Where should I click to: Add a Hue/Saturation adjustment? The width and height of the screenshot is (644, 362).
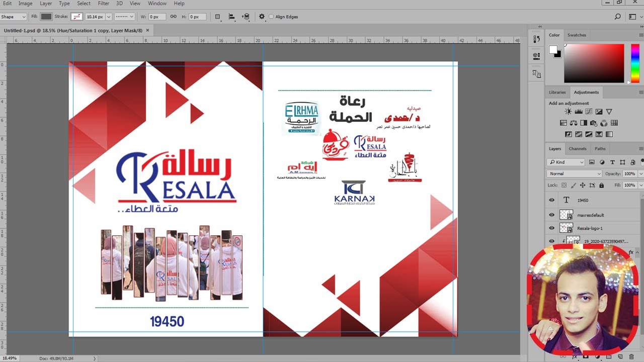564,123
